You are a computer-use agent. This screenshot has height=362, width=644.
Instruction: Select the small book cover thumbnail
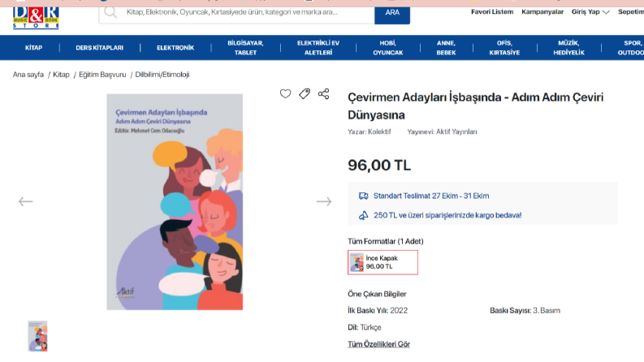(38, 336)
